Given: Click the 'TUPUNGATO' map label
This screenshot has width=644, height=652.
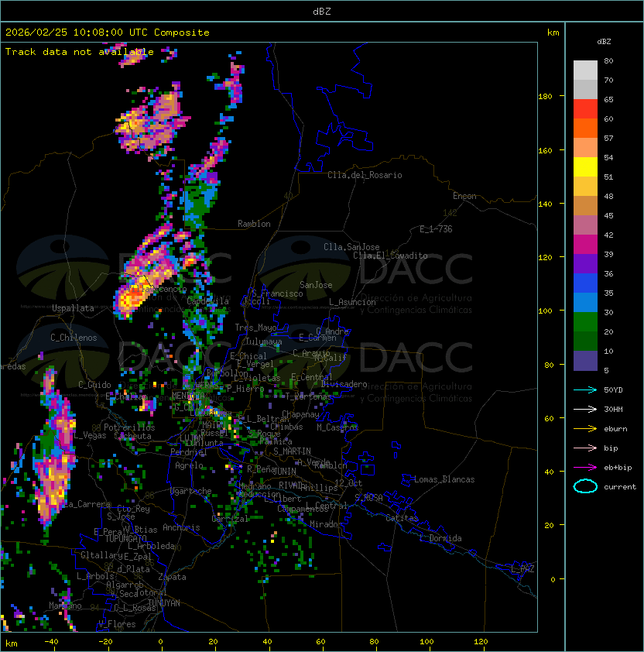Looking at the screenshot, I should (125, 538).
